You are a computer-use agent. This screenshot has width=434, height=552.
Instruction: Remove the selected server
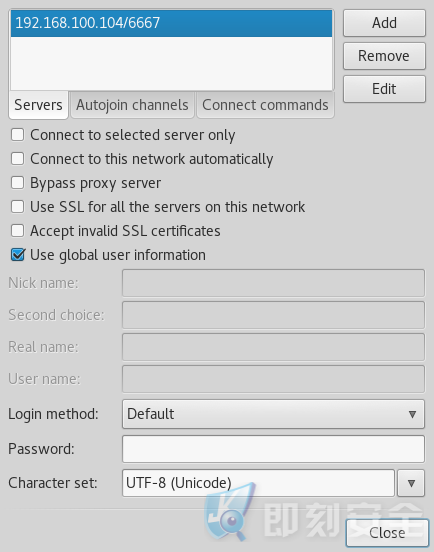click(384, 56)
